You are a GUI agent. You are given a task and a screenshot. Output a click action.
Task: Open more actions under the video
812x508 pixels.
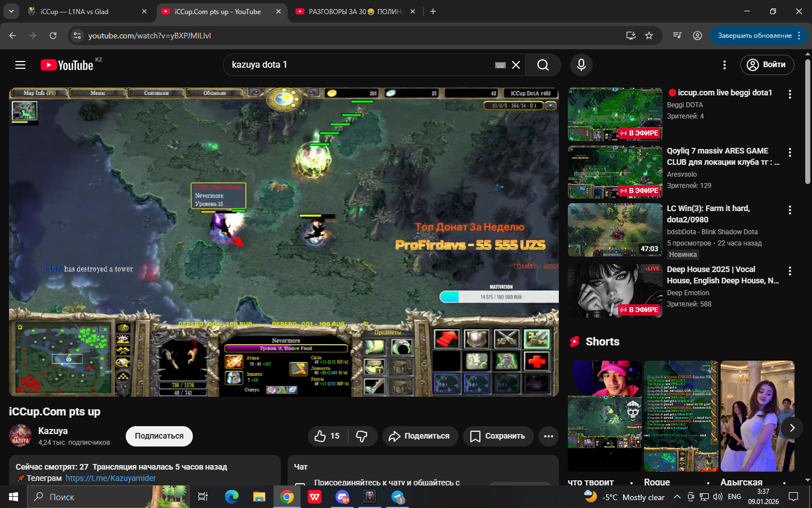click(548, 436)
